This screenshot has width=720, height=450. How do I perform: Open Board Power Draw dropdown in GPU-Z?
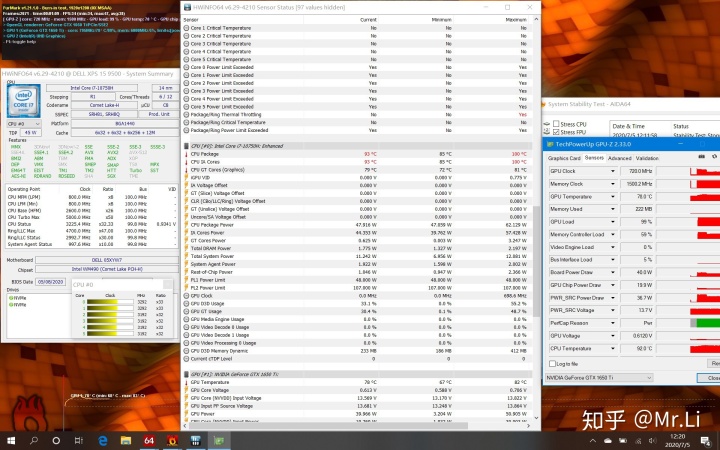(x=613, y=272)
